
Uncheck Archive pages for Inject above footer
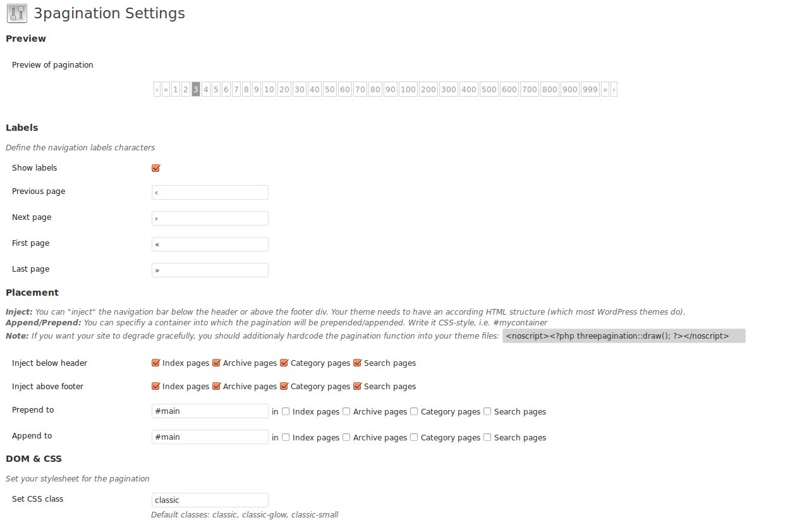click(216, 386)
